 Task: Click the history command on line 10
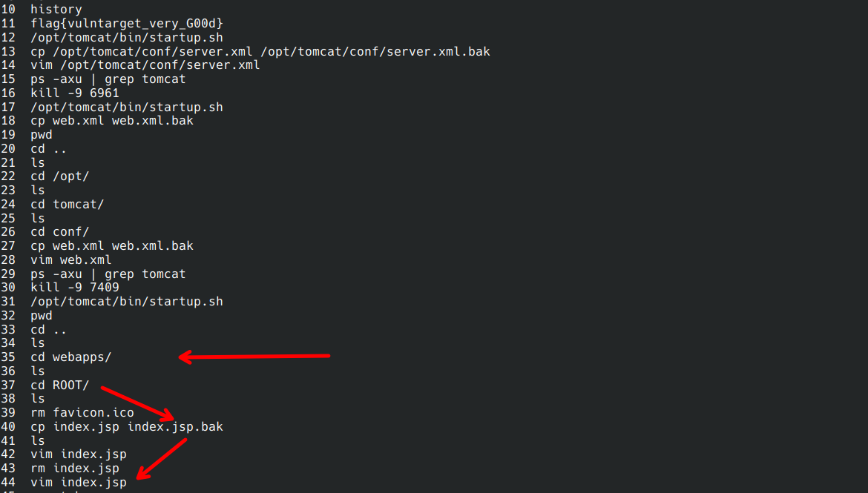[56, 10]
